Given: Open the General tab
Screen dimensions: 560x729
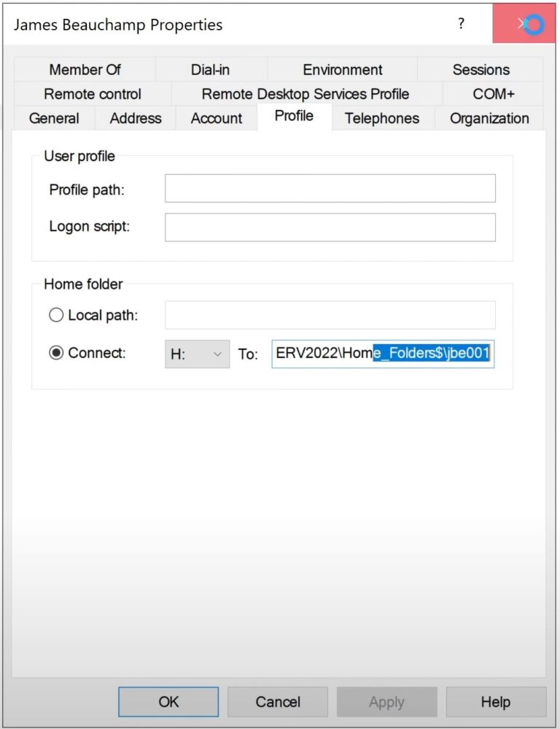Looking at the screenshot, I should pyautogui.click(x=54, y=118).
